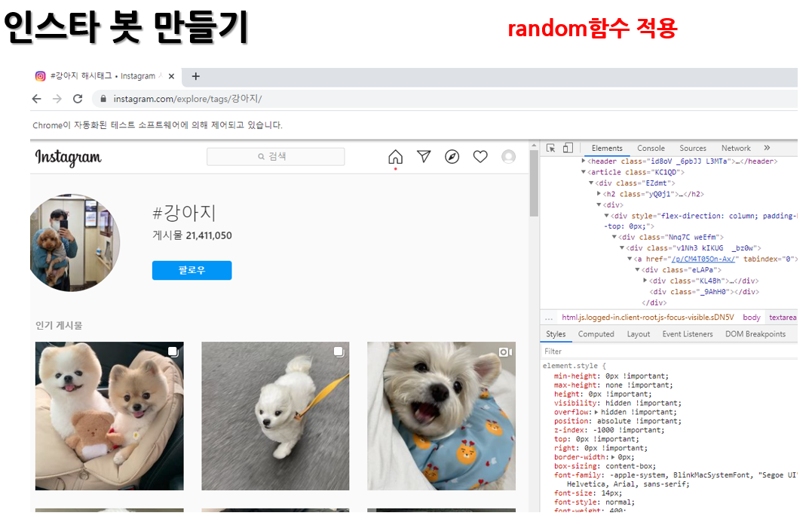Click the Instagram 검색 search box

click(275, 156)
